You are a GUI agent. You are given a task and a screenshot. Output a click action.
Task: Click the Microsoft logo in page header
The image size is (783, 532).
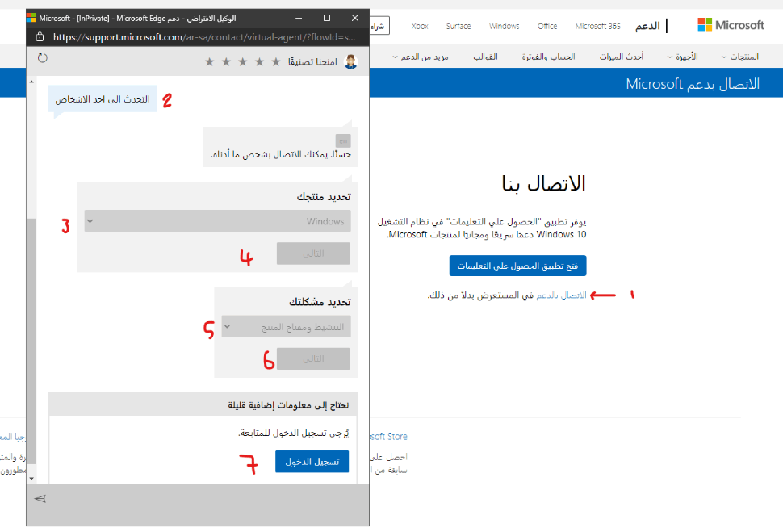click(731, 25)
